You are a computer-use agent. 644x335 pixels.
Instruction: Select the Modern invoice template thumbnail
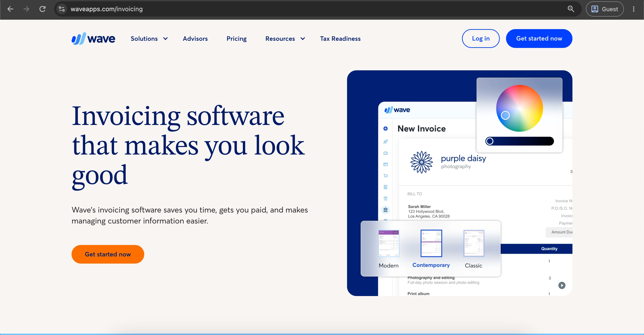coord(388,243)
